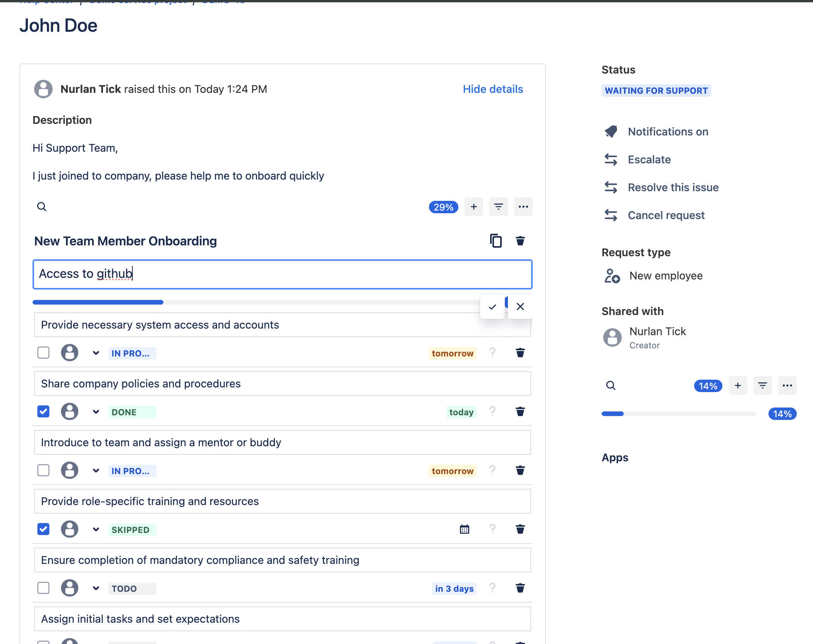Open in 3 days due date label
The width and height of the screenshot is (813, 644).
pyautogui.click(x=454, y=589)
